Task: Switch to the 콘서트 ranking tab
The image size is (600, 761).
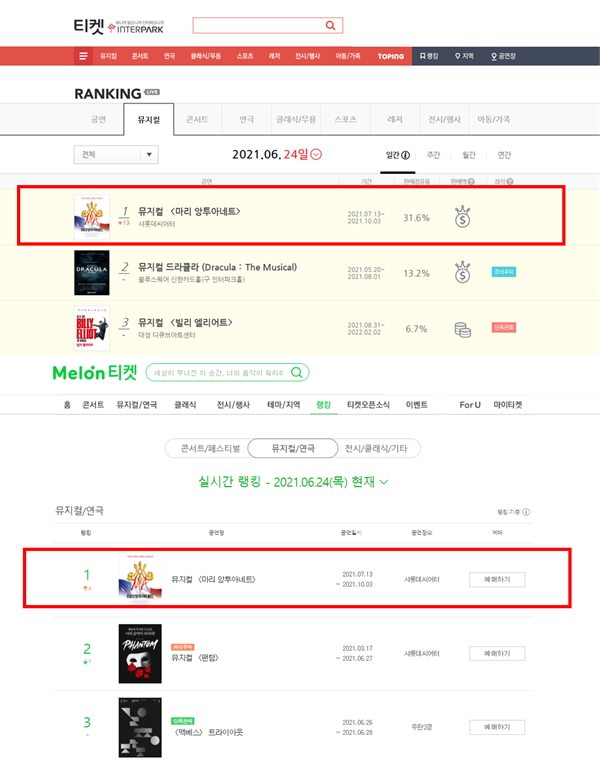Action: click(198, 119)
